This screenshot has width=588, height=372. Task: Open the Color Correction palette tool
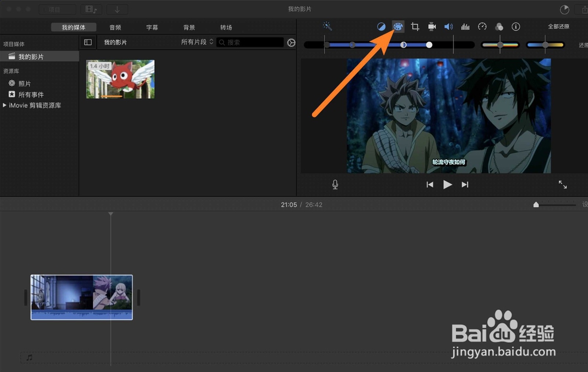point(398,26)
